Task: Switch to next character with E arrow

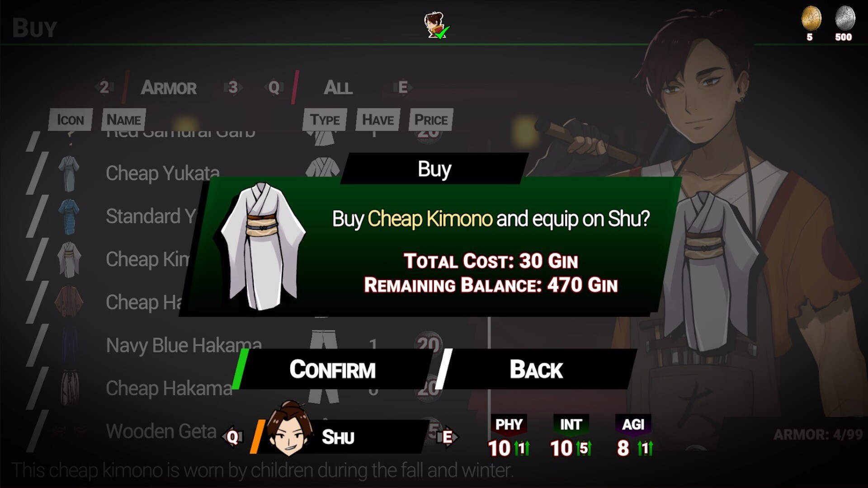Action: pos(448,437)
